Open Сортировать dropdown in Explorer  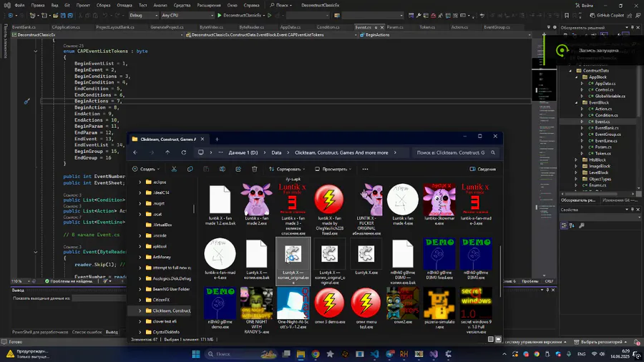pyautogui.click(x=287, y=169)
